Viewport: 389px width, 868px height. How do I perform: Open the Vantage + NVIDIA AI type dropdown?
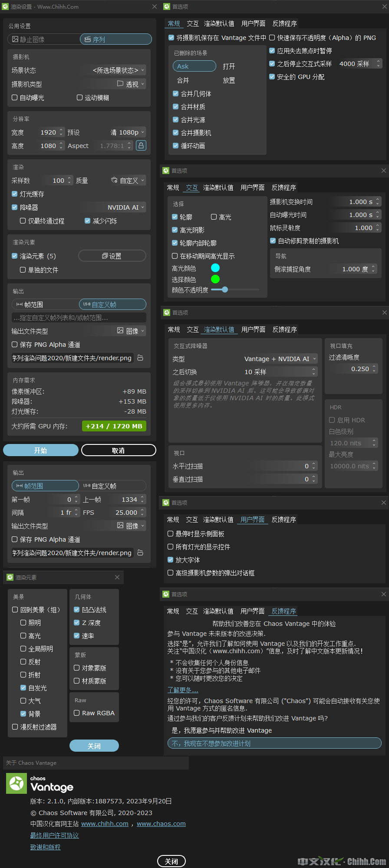coord(280,359)
